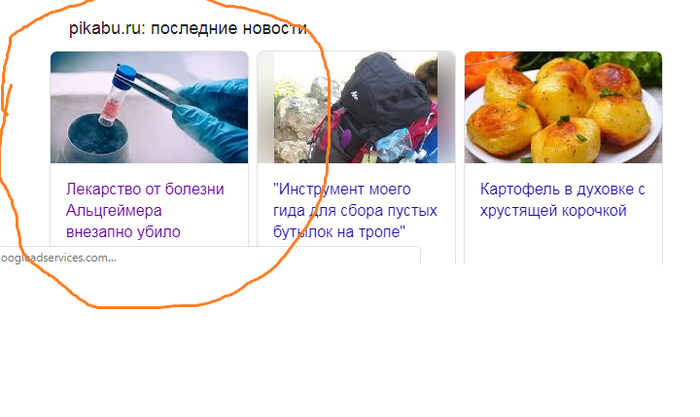Click the "Картофель в духовке" headline link
Screen dimensions: 700x417
pyautogui.click(x=562, y=200)
